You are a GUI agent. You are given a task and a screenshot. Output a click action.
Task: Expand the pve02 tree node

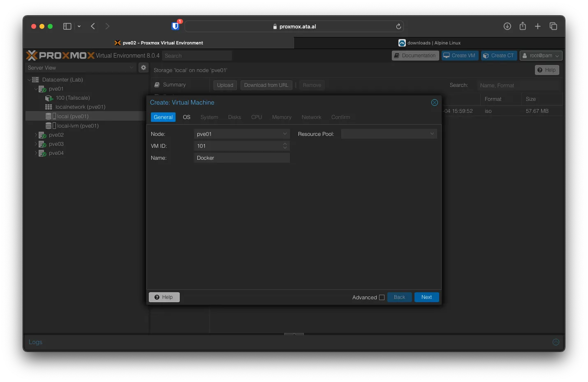click(x=36, y=135)
